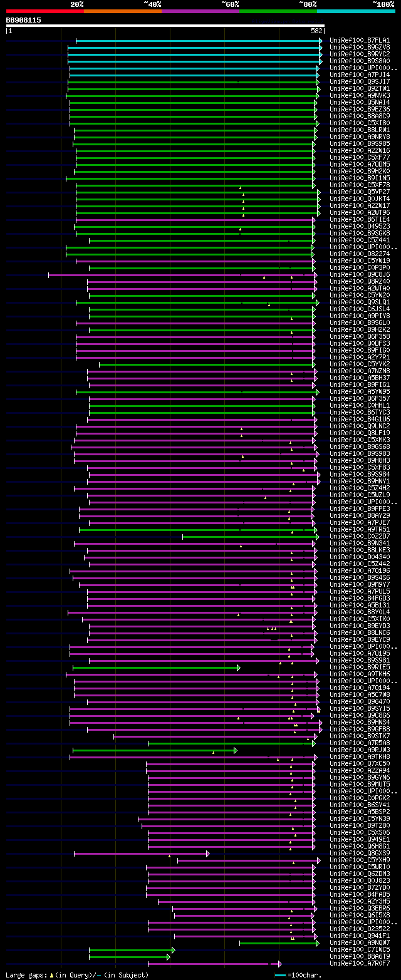Click the green ~80% identity legend segment

(278, 11)
